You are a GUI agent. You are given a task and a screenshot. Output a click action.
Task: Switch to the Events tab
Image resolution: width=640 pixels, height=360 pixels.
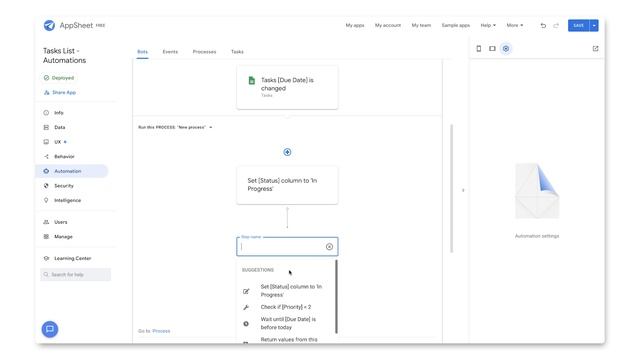pyautogui.click(x=170, y=52)
